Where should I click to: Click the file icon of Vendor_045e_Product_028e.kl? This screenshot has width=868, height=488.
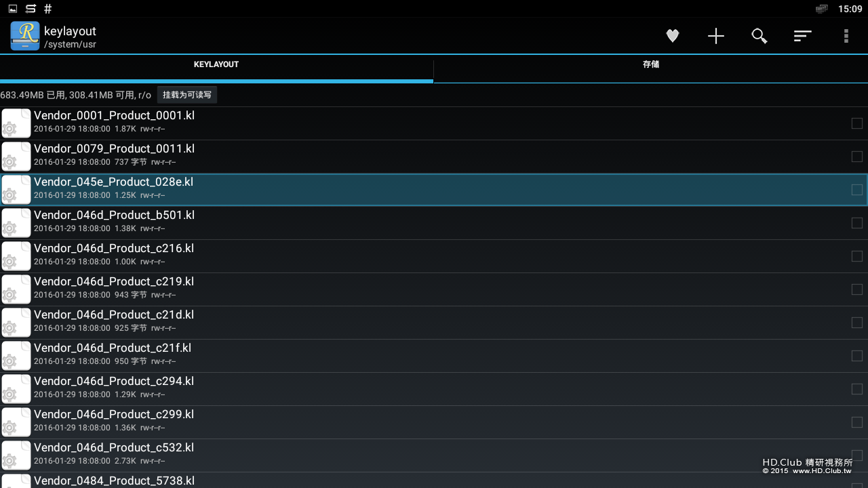[x=16, y=190]
